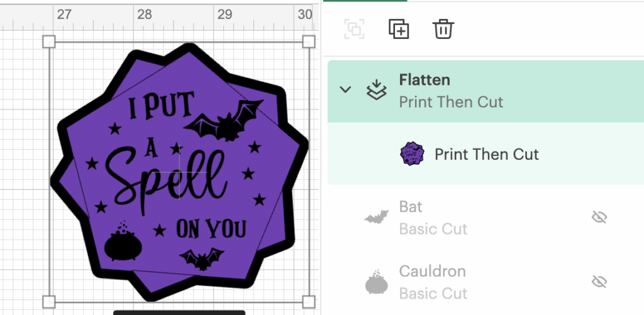Select the Flatten Print Then Cut layer

tap(486, 91)
